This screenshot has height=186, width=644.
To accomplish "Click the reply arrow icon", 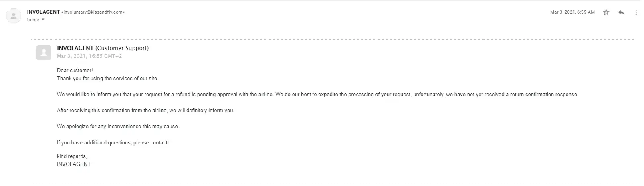I will pos(621,12).
